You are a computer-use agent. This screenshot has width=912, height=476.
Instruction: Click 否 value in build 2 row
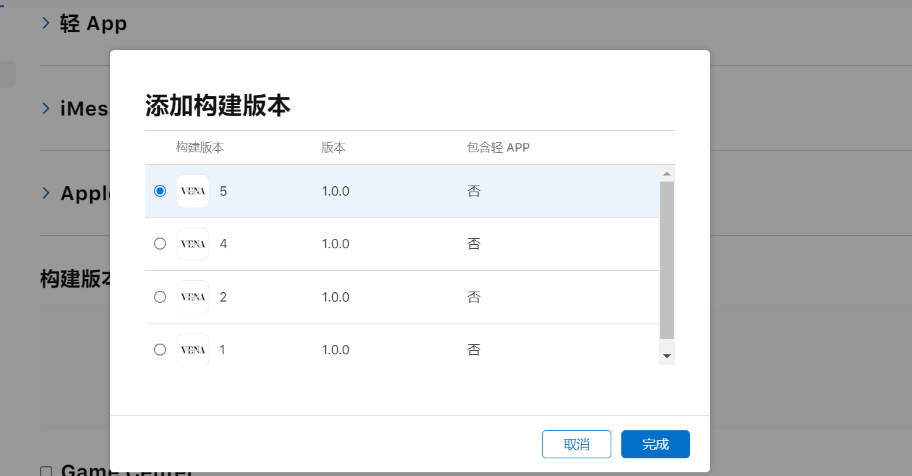(x=474, y=297)
